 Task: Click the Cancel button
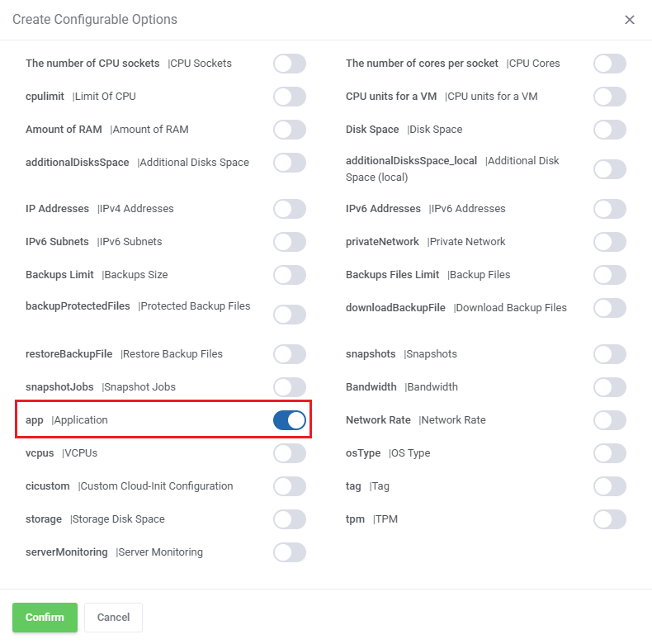(113, 618)
